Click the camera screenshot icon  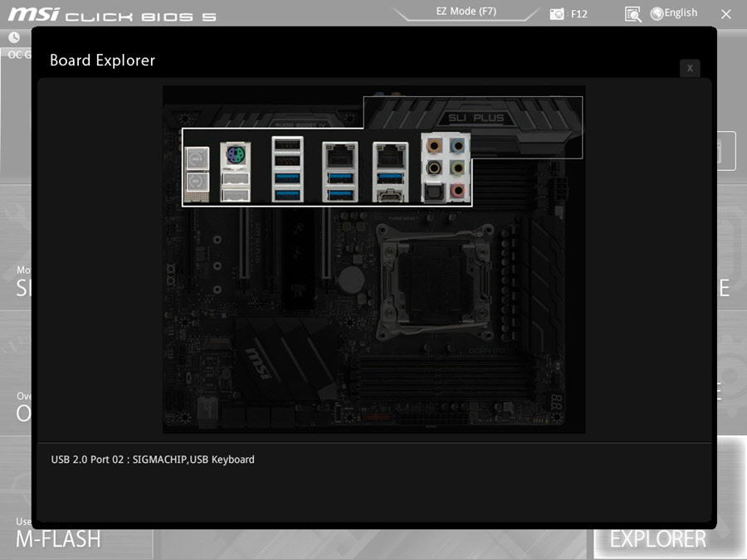coord(557,14)
